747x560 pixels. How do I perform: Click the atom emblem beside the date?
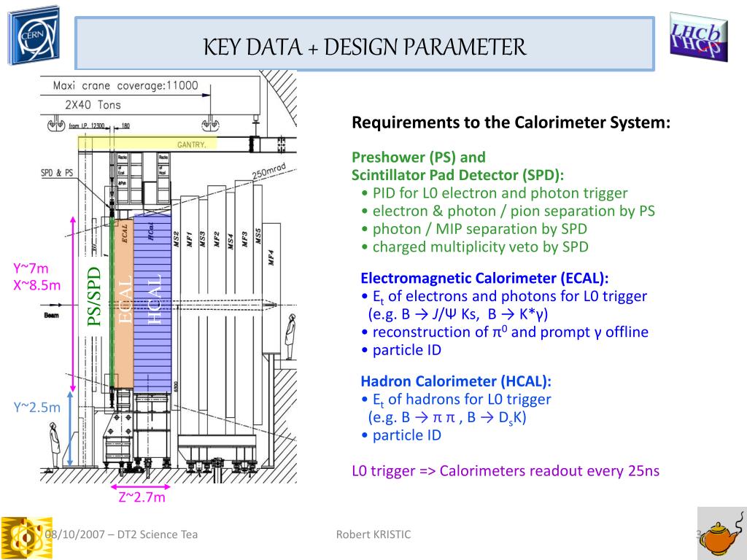(27, 538)
